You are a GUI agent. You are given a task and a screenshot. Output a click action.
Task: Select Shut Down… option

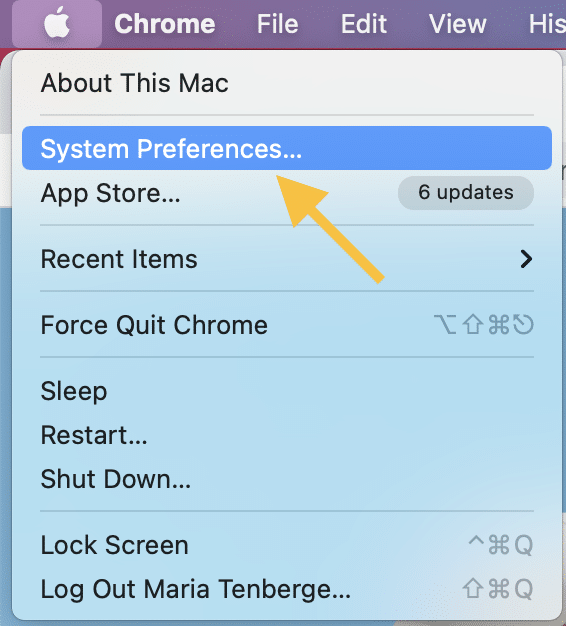tap(287, 479)
